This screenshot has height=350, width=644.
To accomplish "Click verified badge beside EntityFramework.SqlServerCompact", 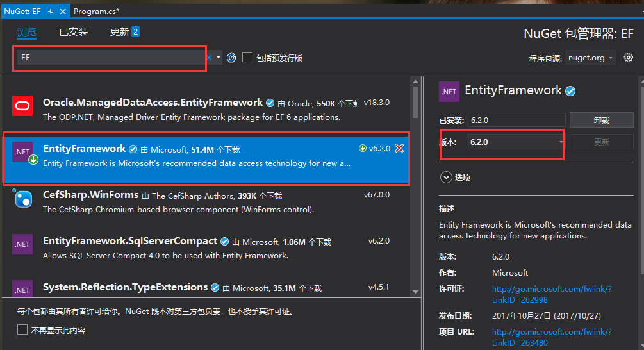I will tap(225, 242).
